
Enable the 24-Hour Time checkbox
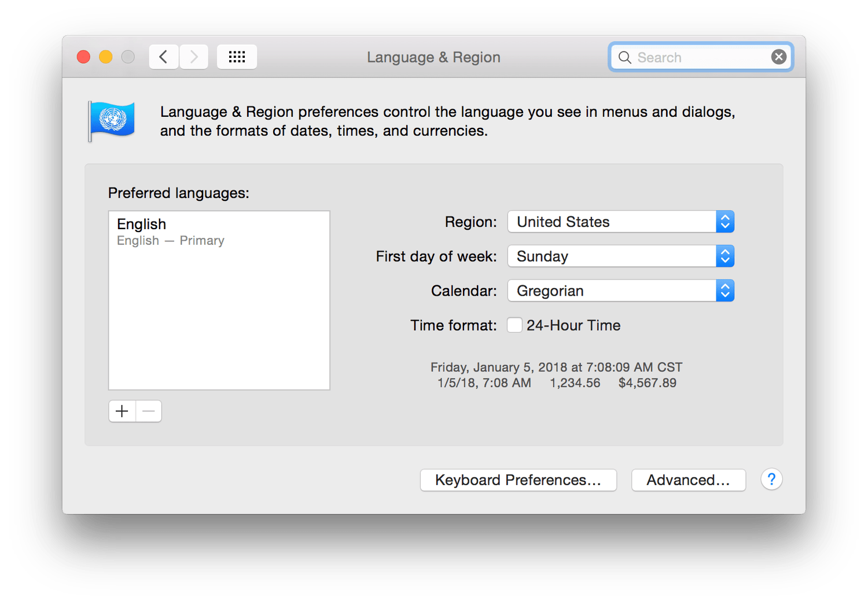(x=514, y=325)
